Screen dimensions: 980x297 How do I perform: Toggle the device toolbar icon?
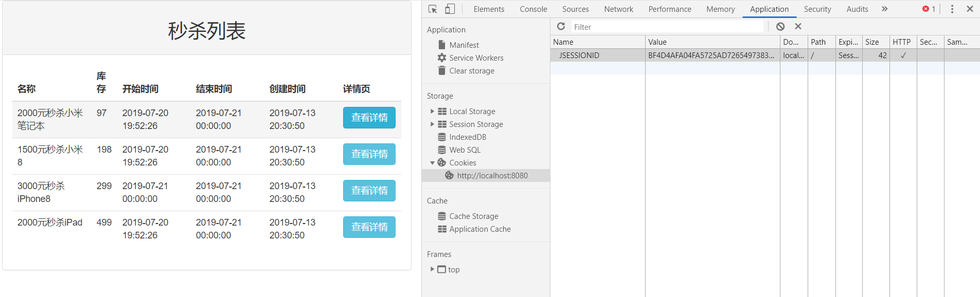coord(450,9)
